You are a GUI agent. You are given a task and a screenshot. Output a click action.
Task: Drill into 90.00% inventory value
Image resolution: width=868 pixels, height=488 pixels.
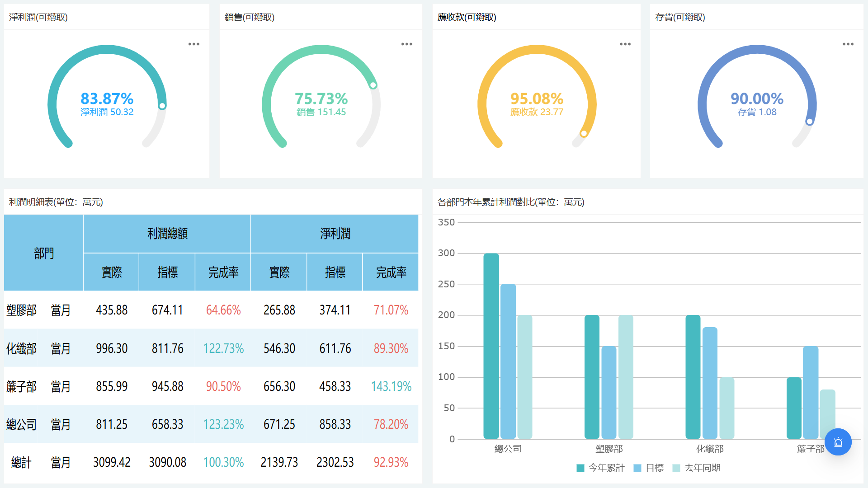tap(757, 99)
